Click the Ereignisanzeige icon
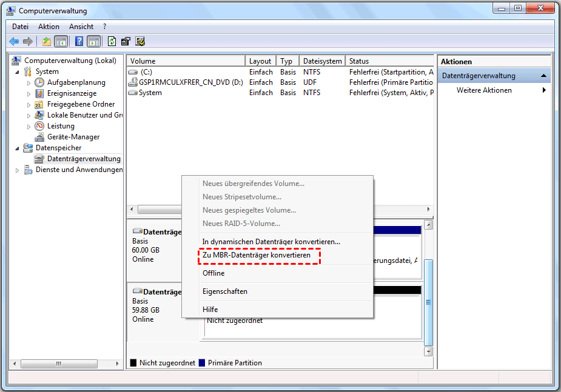 39,94
